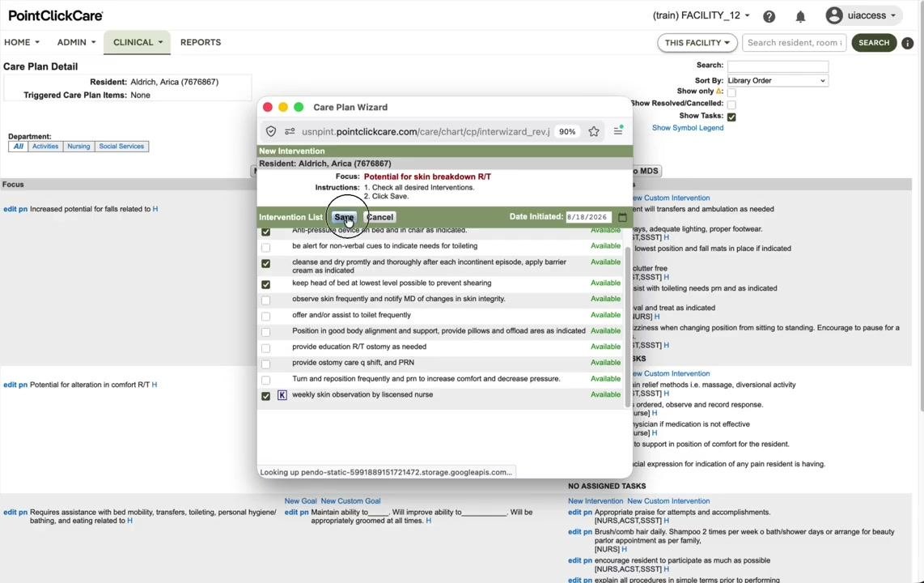Click H icon next to Increased potential for falls
This screenshot has width=924, height=583.
(155, 209)
